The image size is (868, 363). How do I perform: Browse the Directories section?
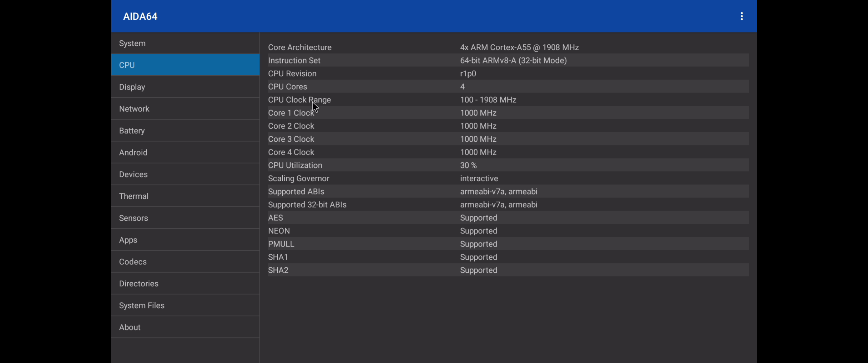[x=185, y=284]
